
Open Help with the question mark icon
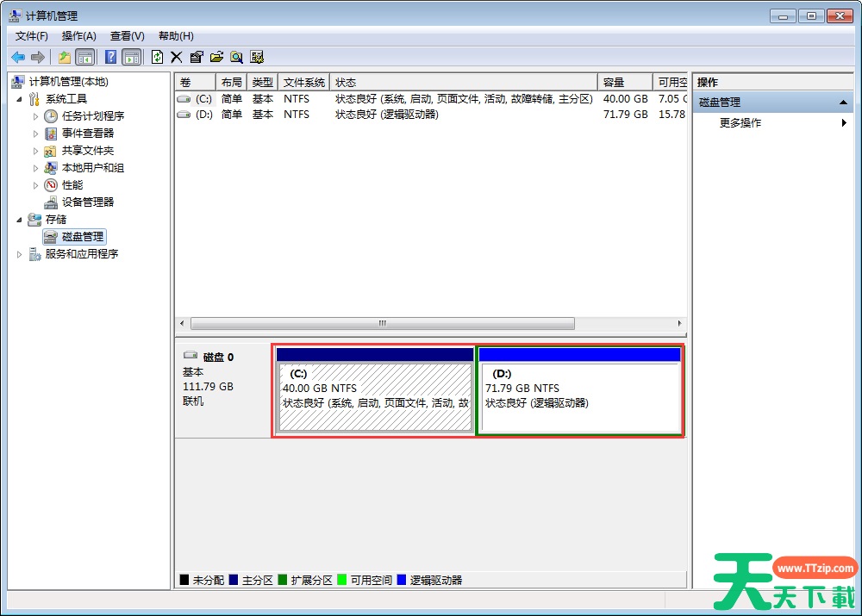coord(110,57)
